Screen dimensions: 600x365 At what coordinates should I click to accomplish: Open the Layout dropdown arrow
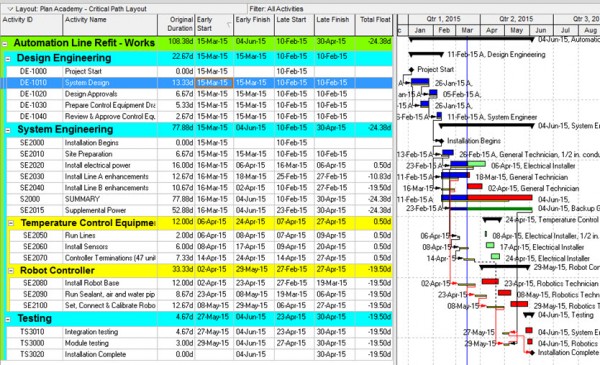[10, 9]
